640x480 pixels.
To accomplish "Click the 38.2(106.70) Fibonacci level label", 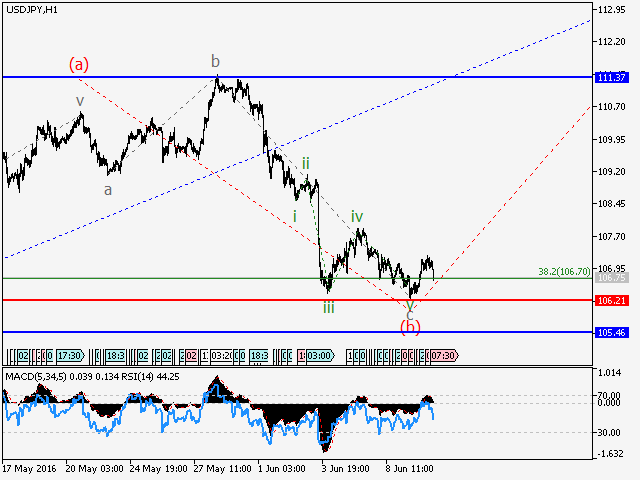I will [x=564, y=271].
